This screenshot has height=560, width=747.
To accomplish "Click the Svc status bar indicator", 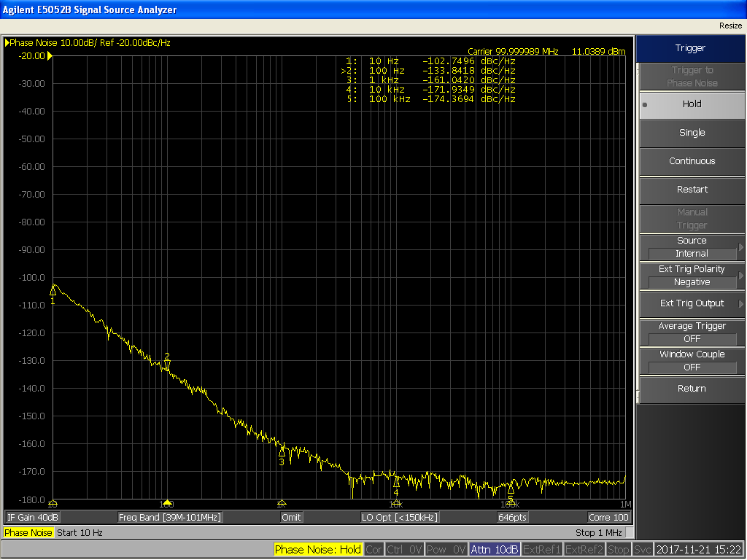I will tap(643, 550).
